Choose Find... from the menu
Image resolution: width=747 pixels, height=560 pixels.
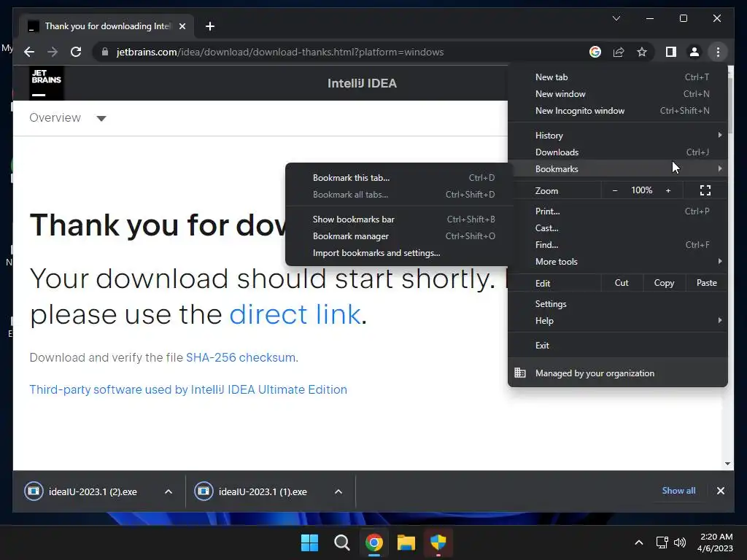(x=617, y=244)
